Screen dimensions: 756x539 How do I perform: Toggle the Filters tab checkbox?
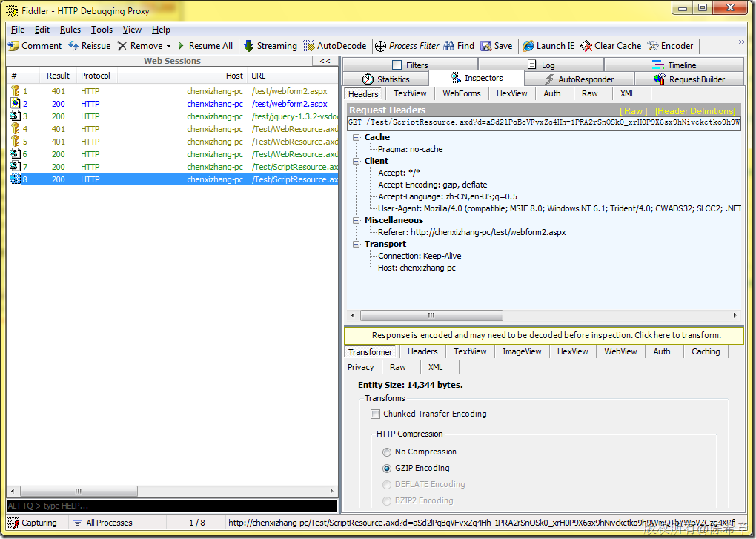click(397, 65)
